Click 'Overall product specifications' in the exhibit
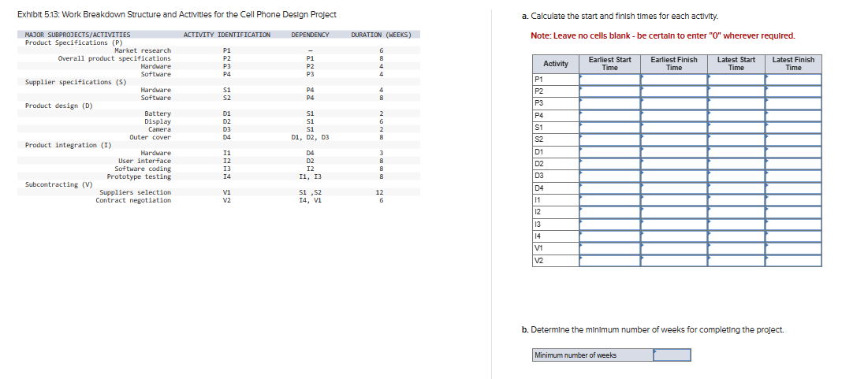The height and width of the screenshot is (379, 868). click(114, 58)
